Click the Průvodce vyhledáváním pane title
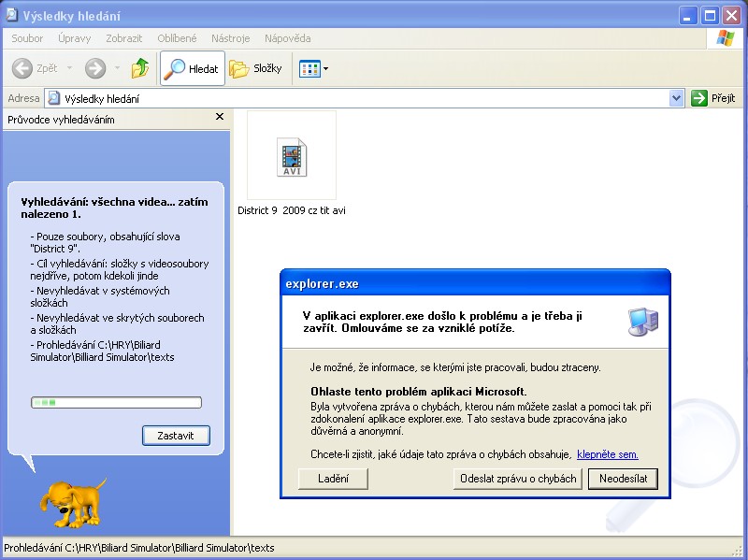This screenshot has height=560, width=748. coord(61,120)
